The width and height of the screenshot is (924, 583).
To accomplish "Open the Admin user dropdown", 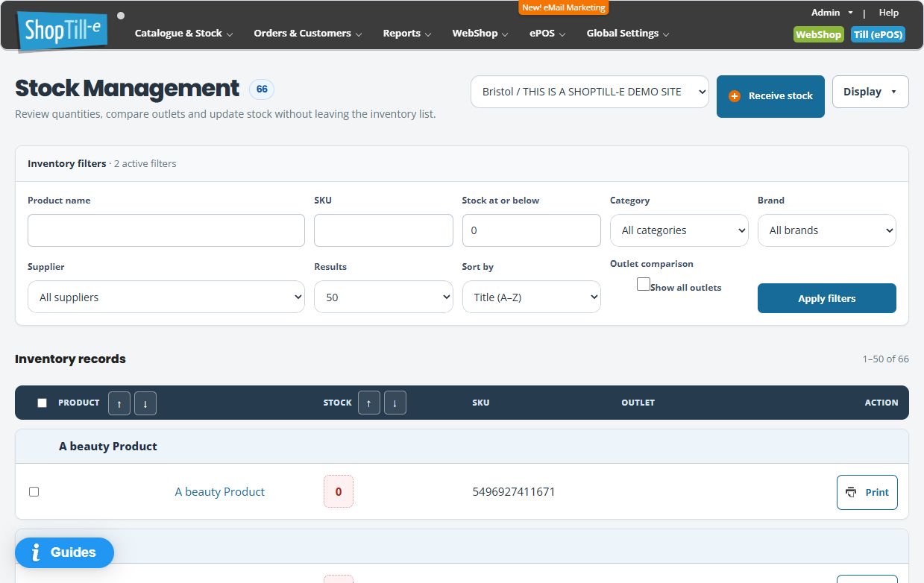I will (x=832, y=13).
